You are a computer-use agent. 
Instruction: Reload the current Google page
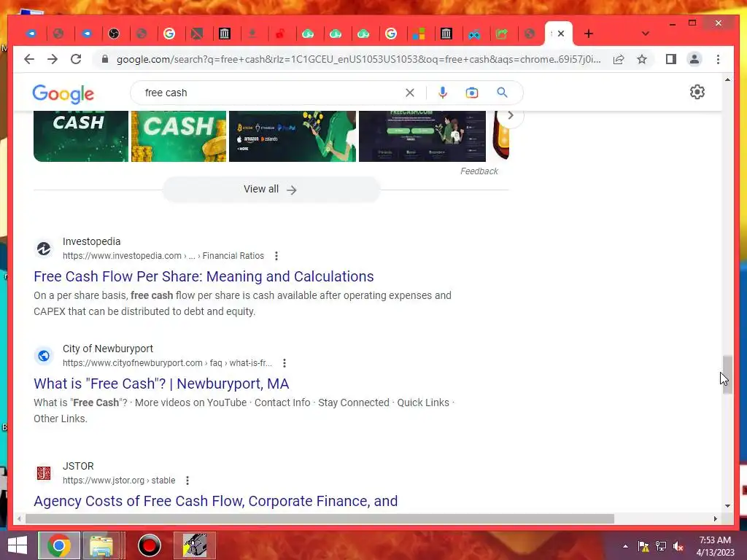[76, 59]
